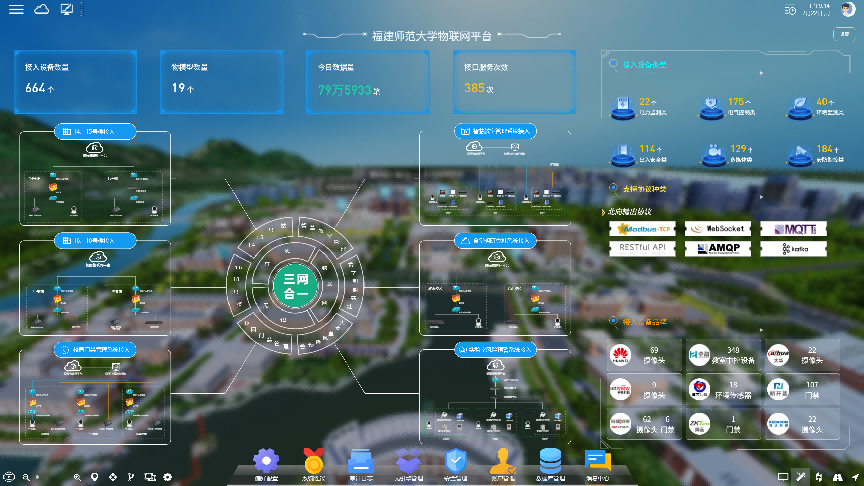Click the dual-screen icon in bottom toolbar

tap(149, 477)
